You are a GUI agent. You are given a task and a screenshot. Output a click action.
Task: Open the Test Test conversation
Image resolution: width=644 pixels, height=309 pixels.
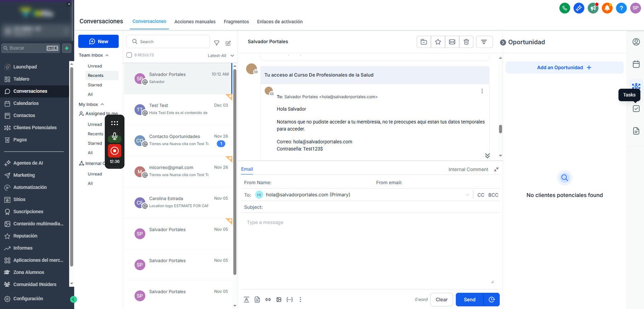[x=178, y=109]
